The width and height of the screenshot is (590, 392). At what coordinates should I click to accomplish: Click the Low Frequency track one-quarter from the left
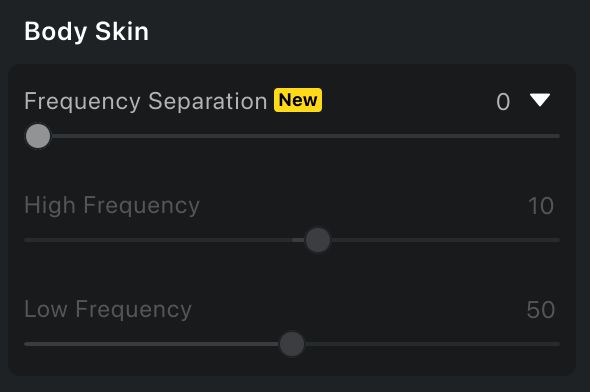(x=158, y=344)
